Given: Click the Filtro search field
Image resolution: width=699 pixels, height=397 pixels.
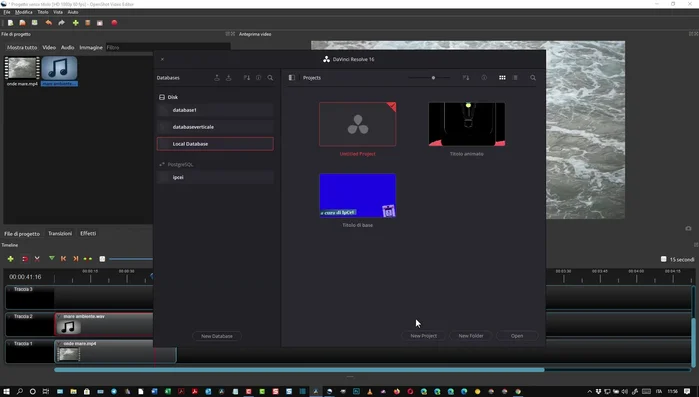Looking at the screenshot, I should (x=168, y=47).
